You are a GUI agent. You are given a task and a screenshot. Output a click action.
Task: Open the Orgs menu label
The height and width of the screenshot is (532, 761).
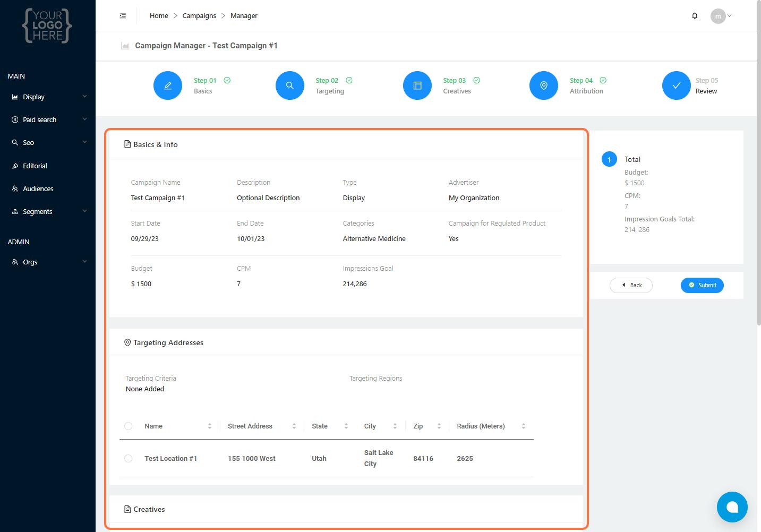click(x=30, y=262)
